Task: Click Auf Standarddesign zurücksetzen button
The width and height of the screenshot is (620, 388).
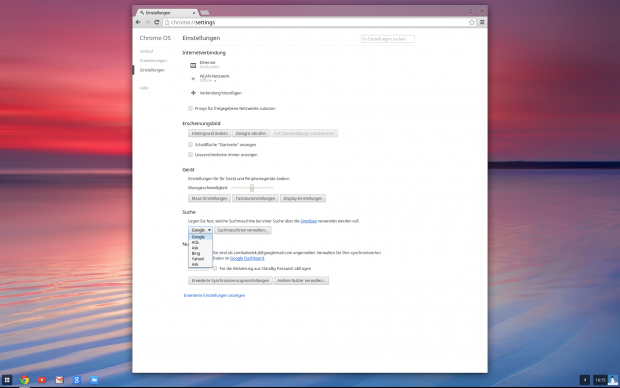Action: pyautogui.click(x=304, y=133)
